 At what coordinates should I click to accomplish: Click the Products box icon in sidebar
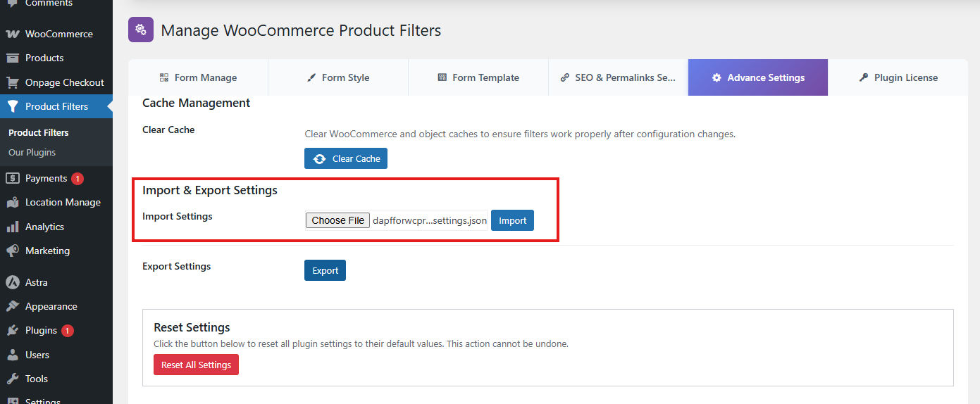pyautogui.click(x=12, y=58)
